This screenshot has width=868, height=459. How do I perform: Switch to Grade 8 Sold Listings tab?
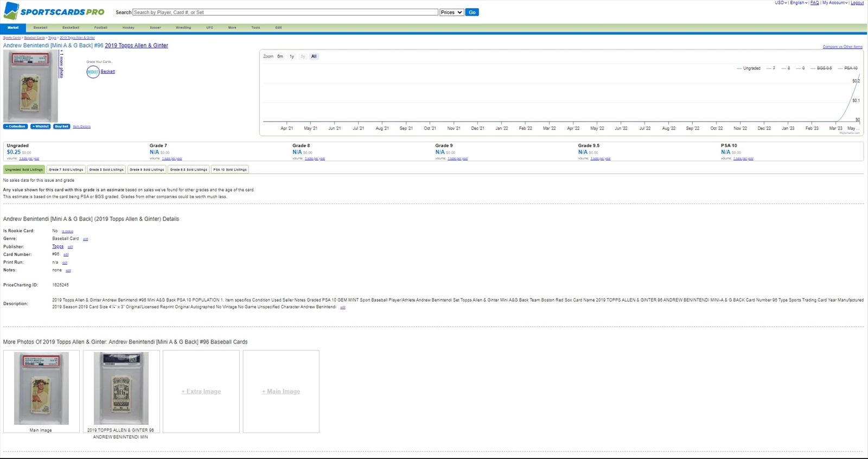point(106,169)
